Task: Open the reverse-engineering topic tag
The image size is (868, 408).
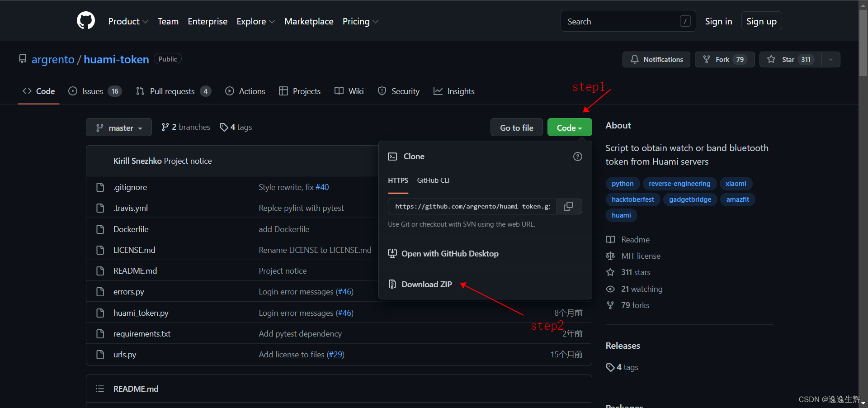Action: 679,184
